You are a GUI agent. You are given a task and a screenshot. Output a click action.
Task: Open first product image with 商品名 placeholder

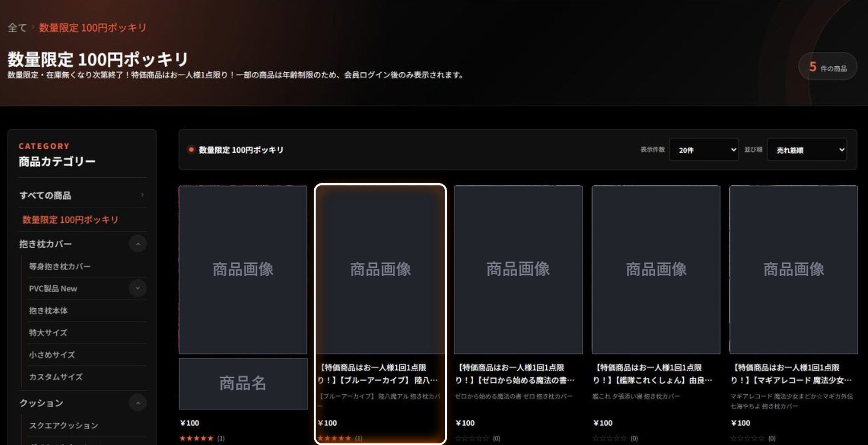[x=243, y=269]
